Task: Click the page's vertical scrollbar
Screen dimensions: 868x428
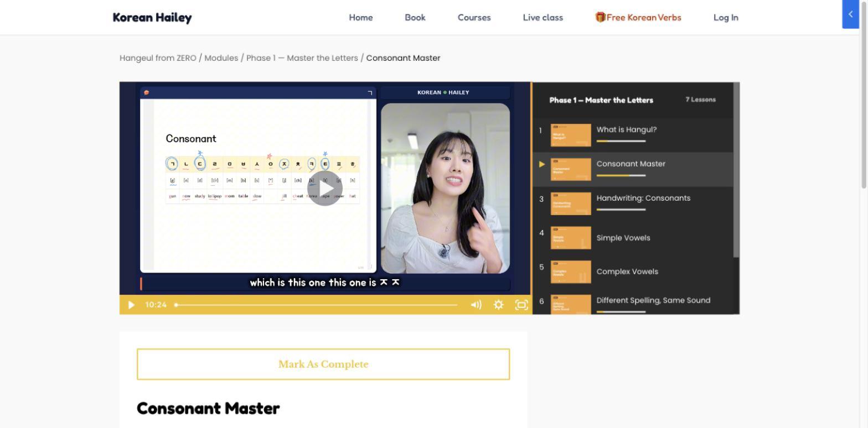Action: coord(864,94)
